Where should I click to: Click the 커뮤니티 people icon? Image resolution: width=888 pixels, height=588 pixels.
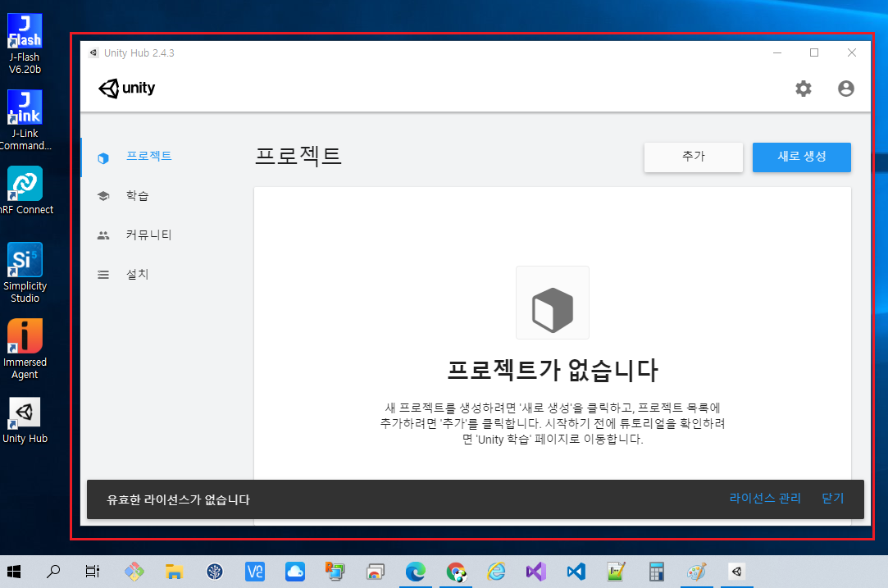point(103,235)
